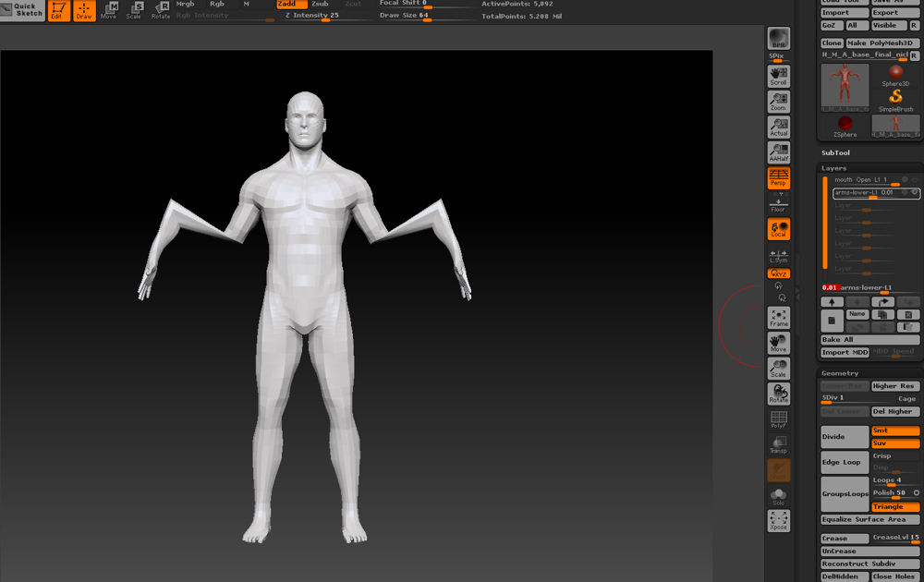Click the Edge Loop button
The image size is (924, 582).
845,463
